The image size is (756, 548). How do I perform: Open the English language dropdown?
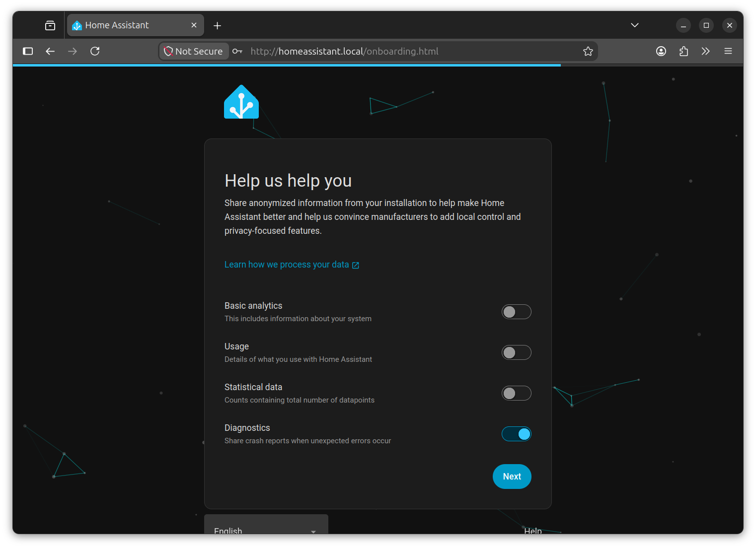point(266,525)
